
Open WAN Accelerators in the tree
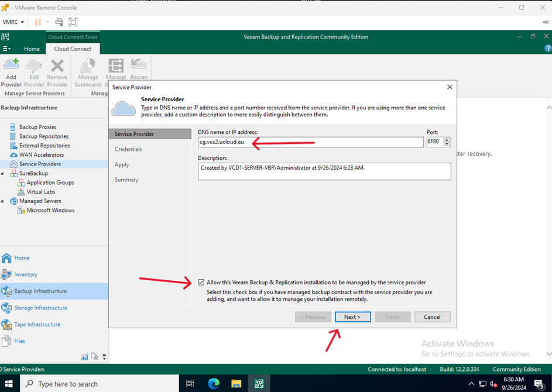[41, 155]
